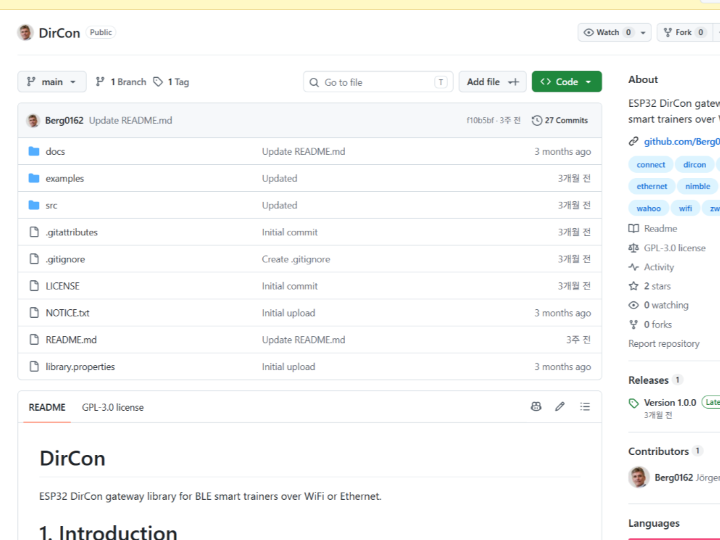
Task: Select the wifi topic tag
Action: pyautogui.click(x=685, y=208)
